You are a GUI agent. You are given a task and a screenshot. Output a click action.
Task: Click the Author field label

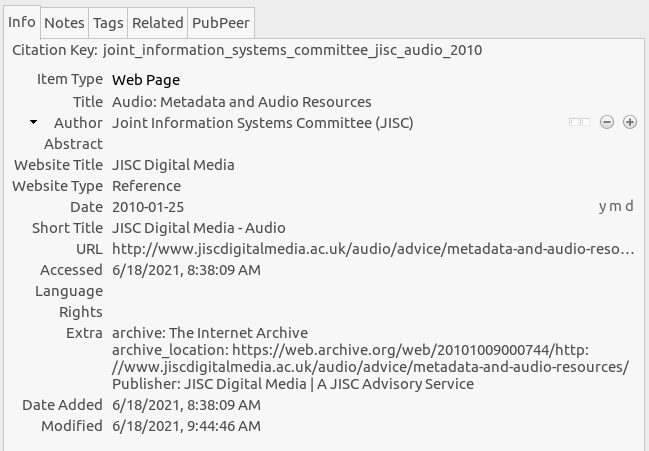(78, 123)
